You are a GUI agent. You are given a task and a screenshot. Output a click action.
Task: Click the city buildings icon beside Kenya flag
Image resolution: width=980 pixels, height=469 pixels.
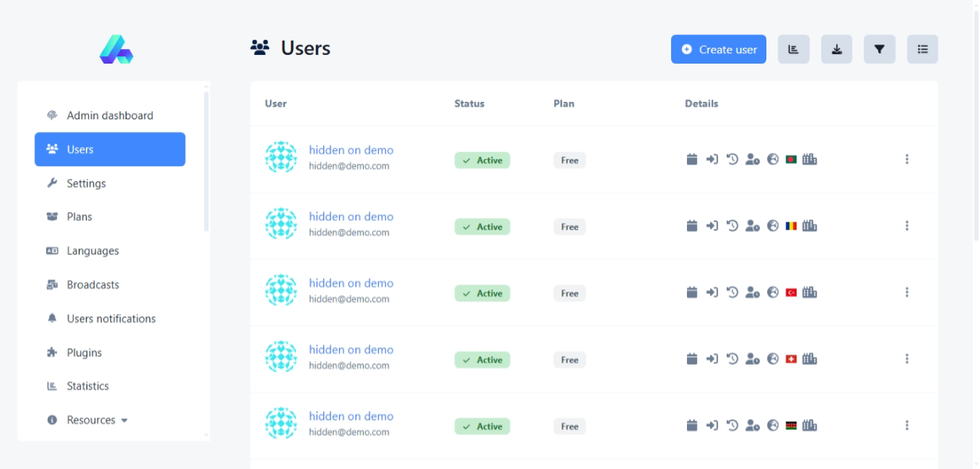click(x=809, y=426)
